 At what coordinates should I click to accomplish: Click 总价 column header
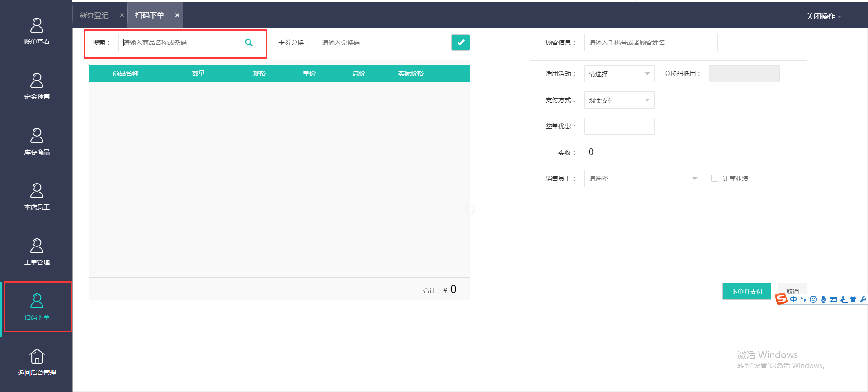coord(359,73)
